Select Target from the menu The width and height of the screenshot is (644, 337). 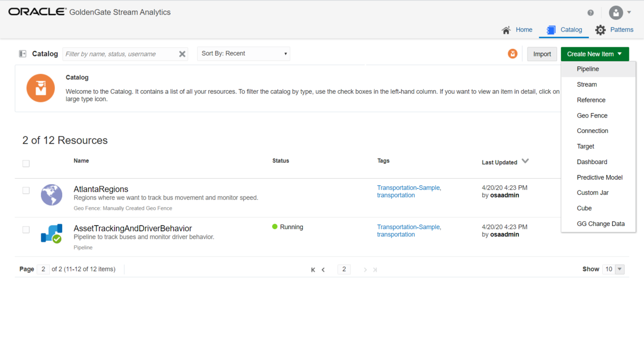coord(598,146)
